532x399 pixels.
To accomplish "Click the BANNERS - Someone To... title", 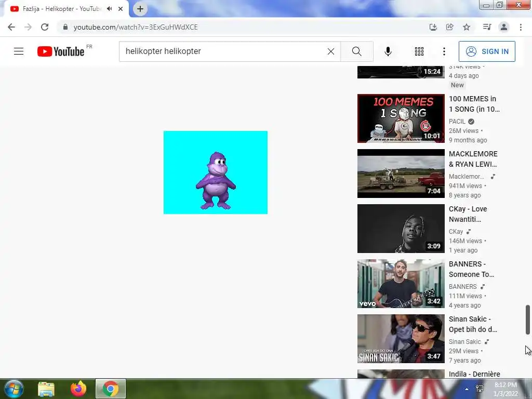I will 471,269.
